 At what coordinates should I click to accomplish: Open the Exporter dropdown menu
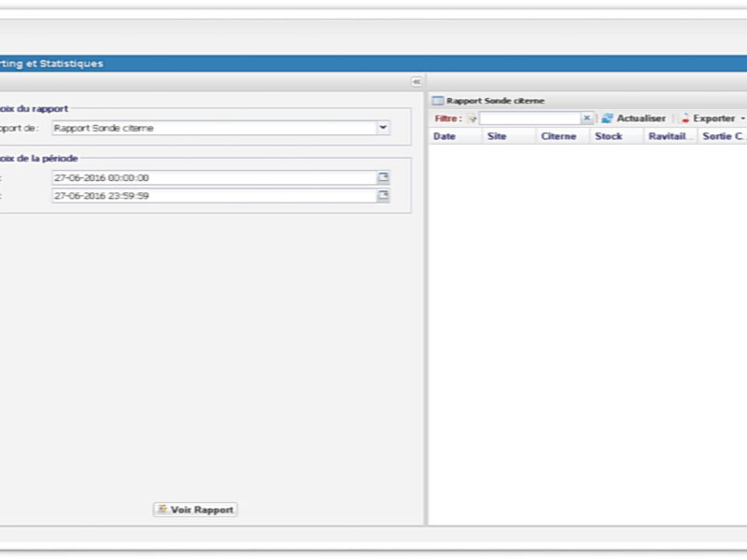(713, 119)
